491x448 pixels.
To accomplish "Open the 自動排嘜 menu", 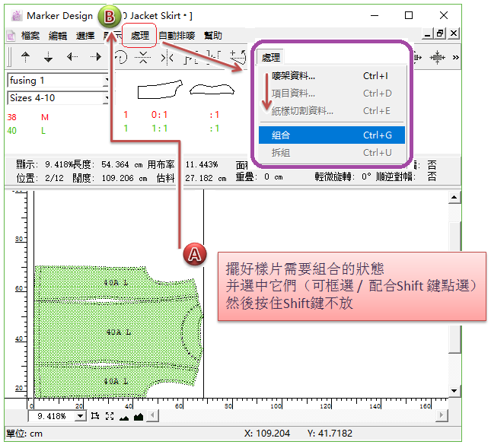I will pos(177,35).
